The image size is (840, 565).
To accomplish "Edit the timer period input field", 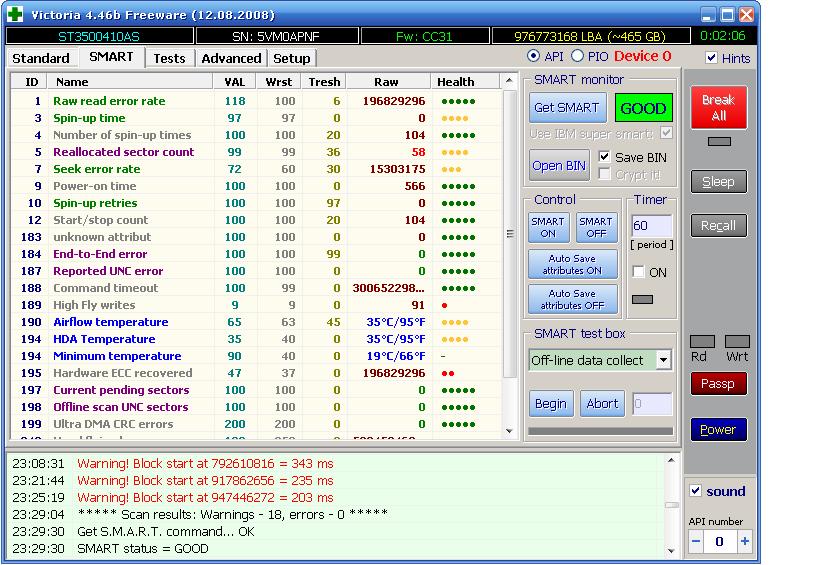I will click(x=650, y=226).
